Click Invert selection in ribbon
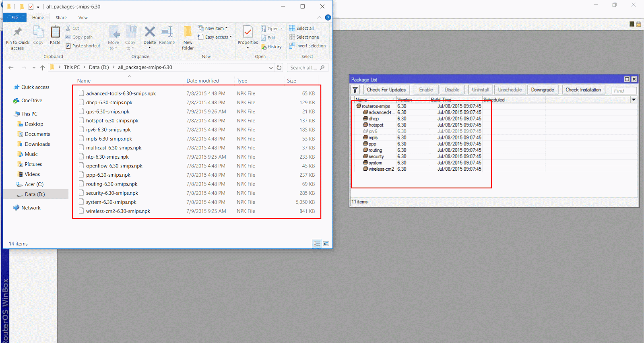Screen dimensions: 644x343 tap(308, 46)
